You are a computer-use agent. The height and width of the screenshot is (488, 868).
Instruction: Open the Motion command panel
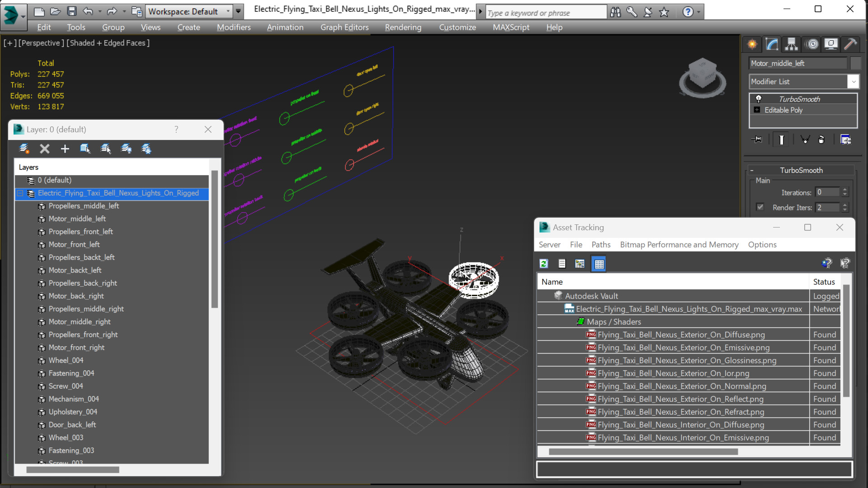point(812,44)
